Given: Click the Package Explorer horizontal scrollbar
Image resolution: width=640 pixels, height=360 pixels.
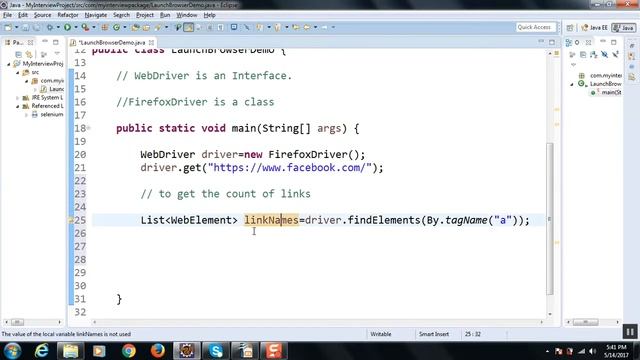Looking at the screenshot, I should (17, 322).
